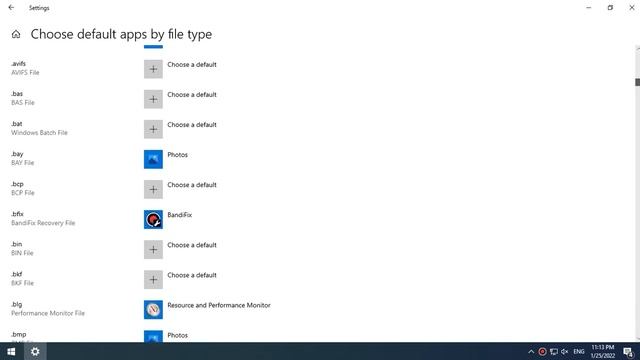The height and width of the screenshot is (360, 640).
Task: Click the vertical scrollbar thumb
Action: [x=637, y=82]
